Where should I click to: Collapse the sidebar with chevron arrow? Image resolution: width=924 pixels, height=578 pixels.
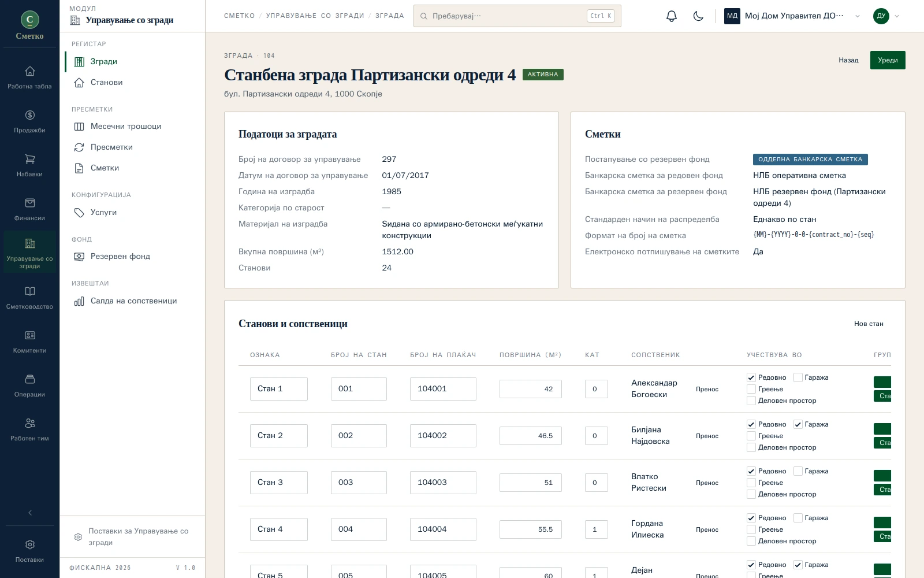coord(30,513)
